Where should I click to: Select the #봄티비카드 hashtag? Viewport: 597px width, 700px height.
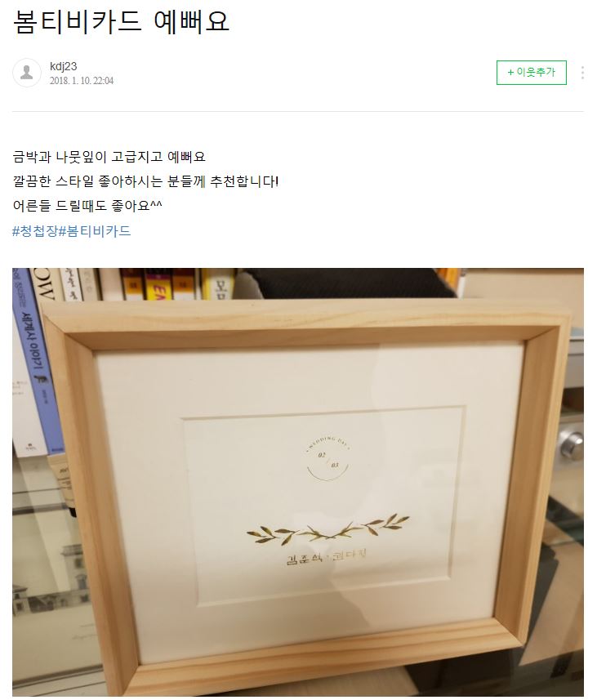pos(95,231)
